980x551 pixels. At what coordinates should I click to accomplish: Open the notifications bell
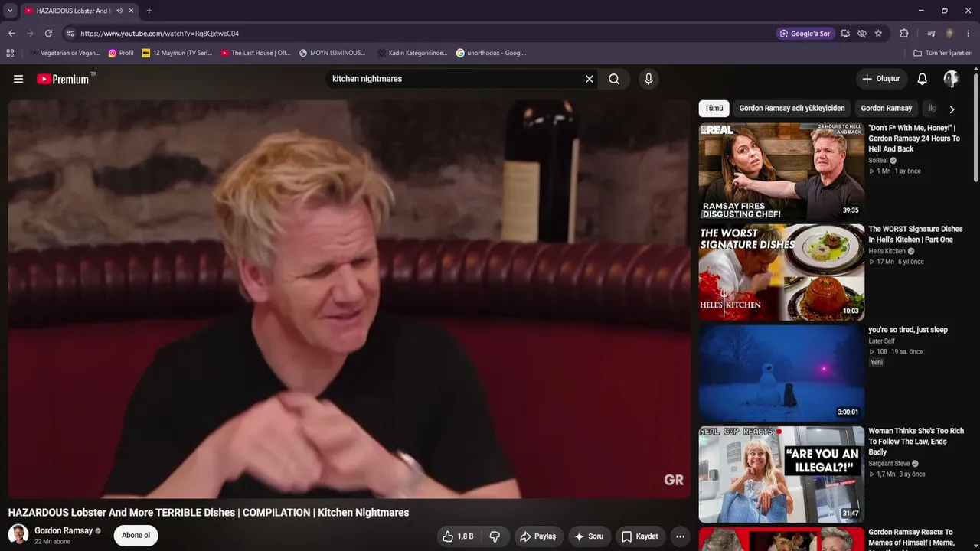click(x=923, y=79)
